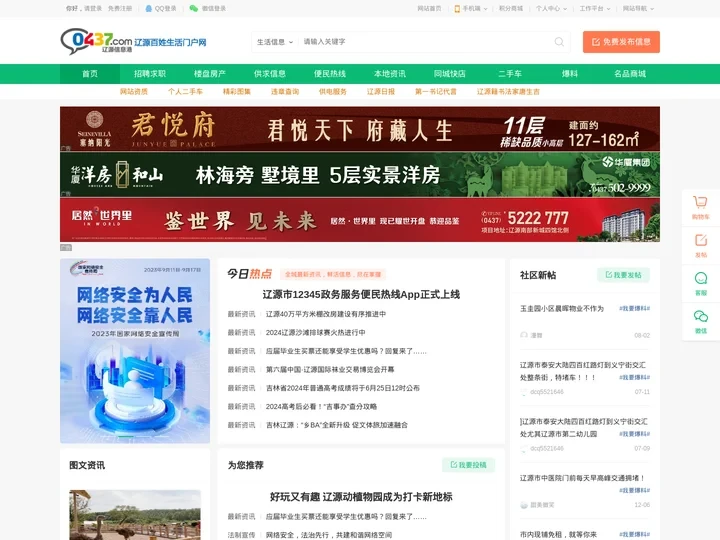
Task: Open the 网站首页 top link
Action: (x=429, y=8)
